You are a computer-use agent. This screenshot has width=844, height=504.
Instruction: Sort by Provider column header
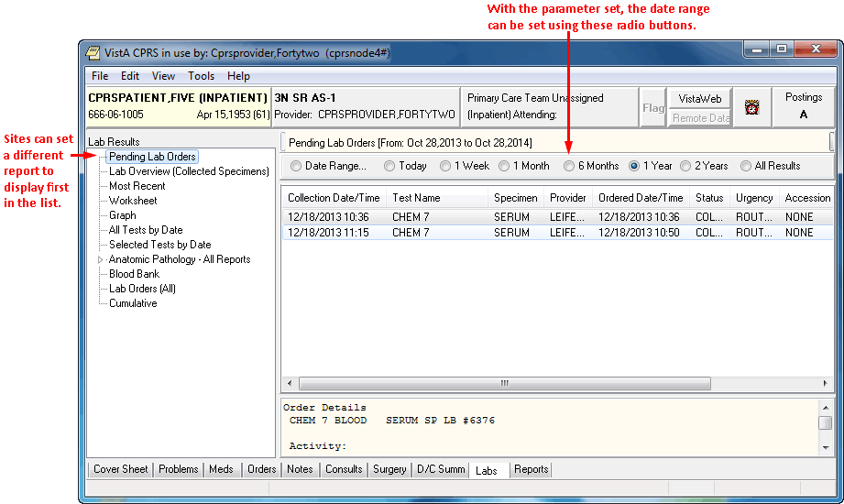pos(568,198)
